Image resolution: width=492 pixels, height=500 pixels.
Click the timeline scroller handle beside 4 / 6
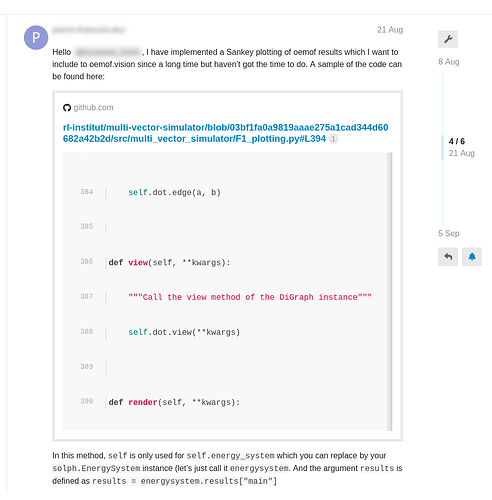443,147
